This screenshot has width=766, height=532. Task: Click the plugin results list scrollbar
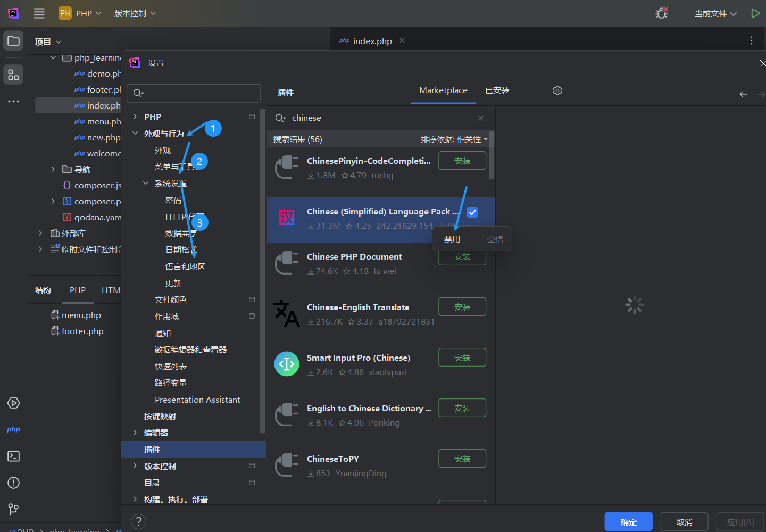pos(491,155)
